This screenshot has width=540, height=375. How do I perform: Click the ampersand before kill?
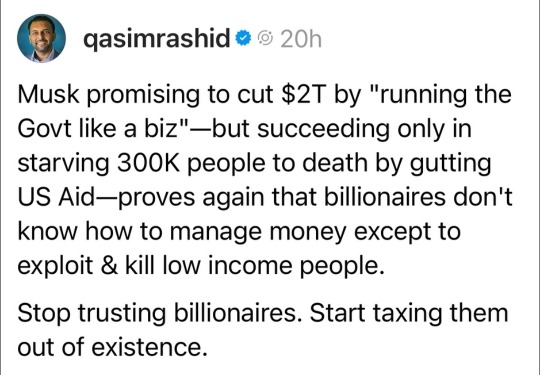[x=110, y=266]
